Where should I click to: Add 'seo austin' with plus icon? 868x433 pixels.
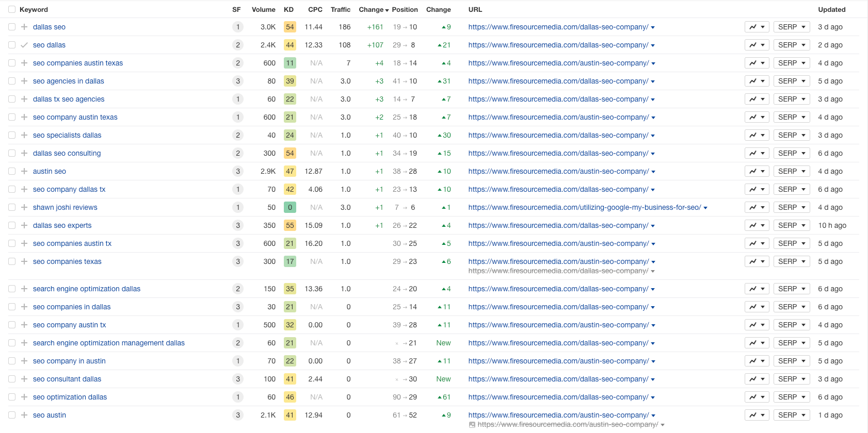(x=24, y=415)
